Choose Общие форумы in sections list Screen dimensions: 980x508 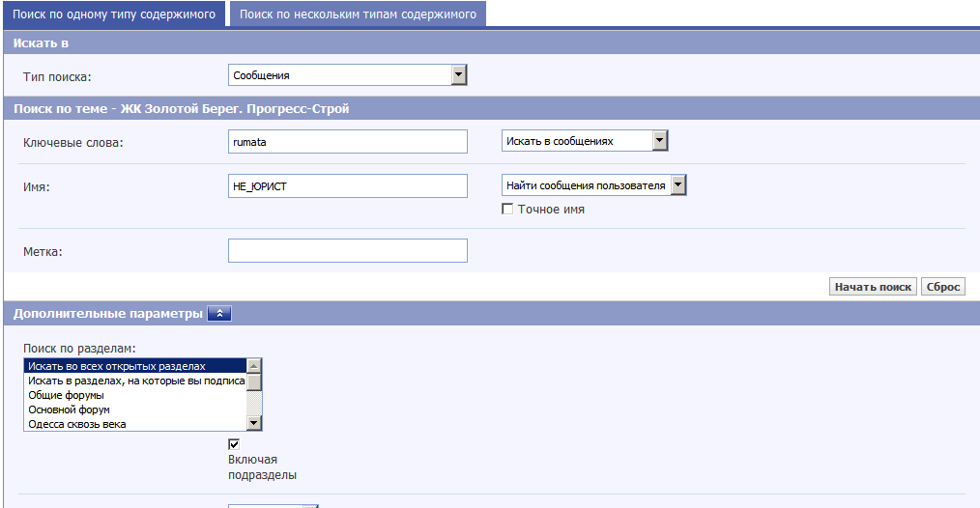[135, 395]
